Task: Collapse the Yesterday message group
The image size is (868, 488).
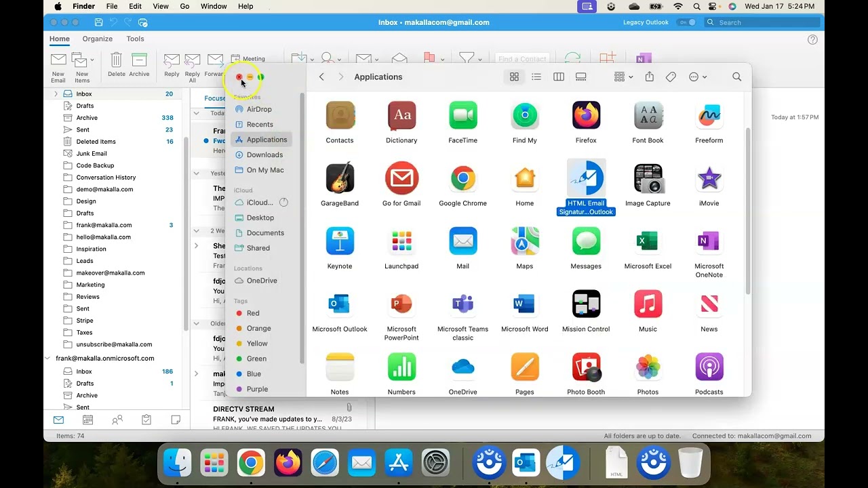Action: (196, 174)
